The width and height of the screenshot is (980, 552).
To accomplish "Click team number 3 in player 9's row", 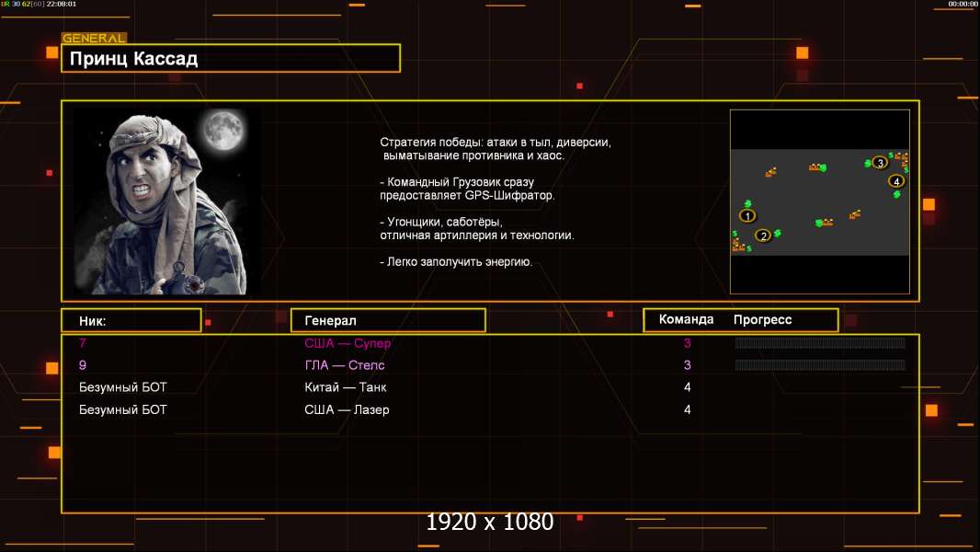I will coord(688,365).
